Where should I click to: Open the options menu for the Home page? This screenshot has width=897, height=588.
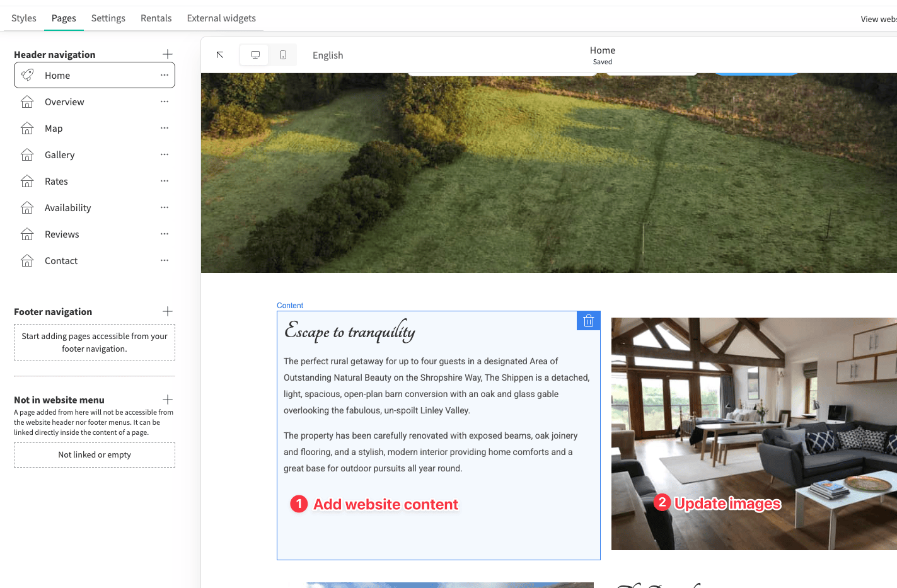pos(164,74)
